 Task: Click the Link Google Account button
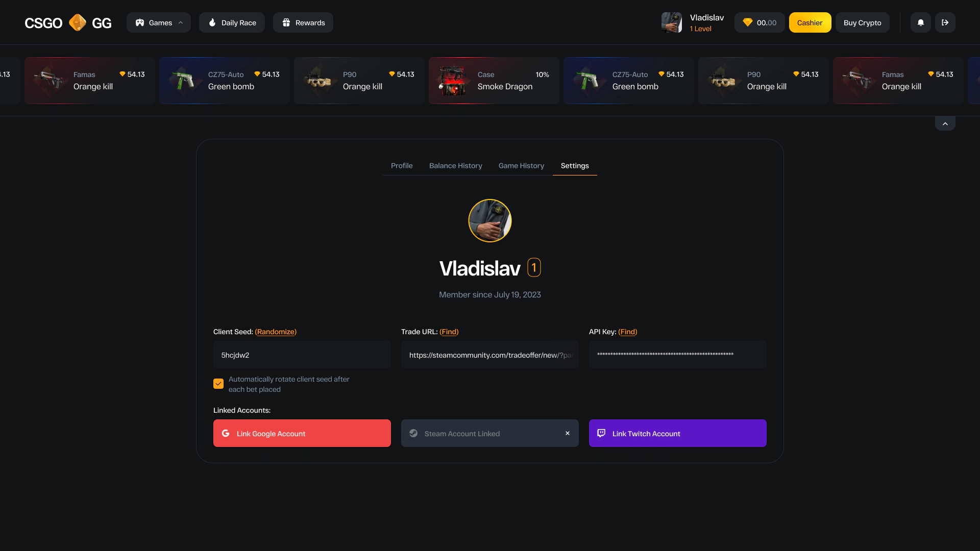pyautogui.click(x=302, y=433)
